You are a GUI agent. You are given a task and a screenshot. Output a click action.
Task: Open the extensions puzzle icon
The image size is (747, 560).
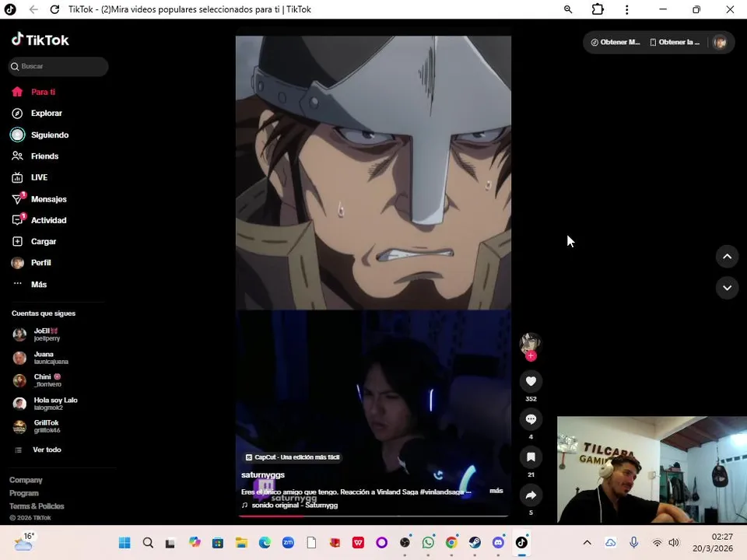tap(598, 9)
